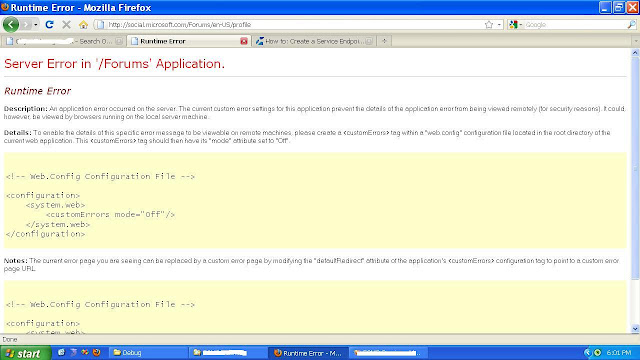Click the 'Description:' label text
Viewport: 640px width, 360px height.
pos(26,109)
